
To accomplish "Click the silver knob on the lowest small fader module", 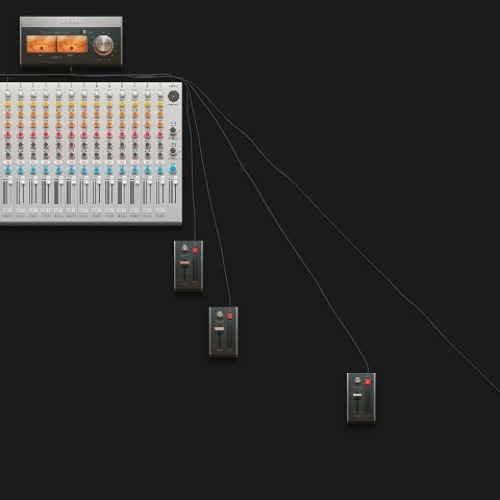I will pos(357,380).
